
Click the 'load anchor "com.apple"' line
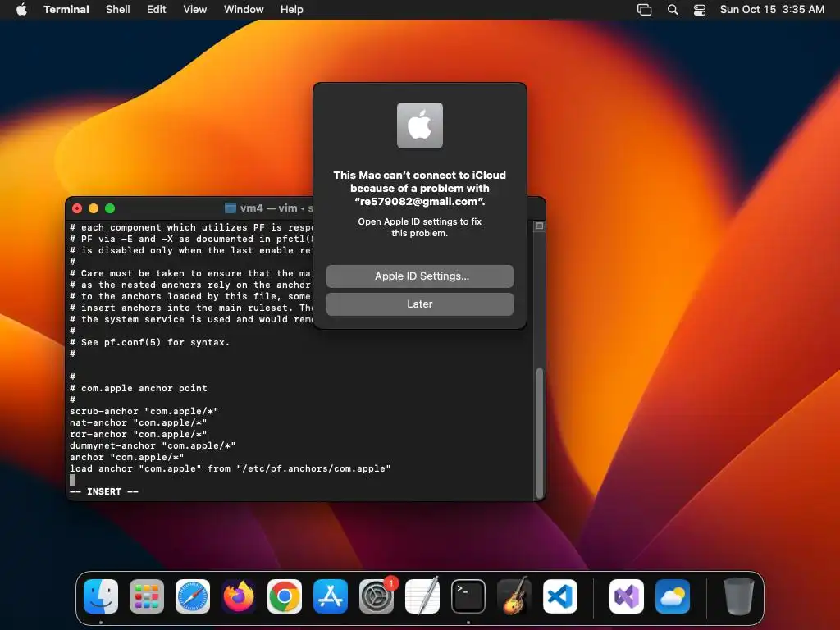[x=231, y=468]
